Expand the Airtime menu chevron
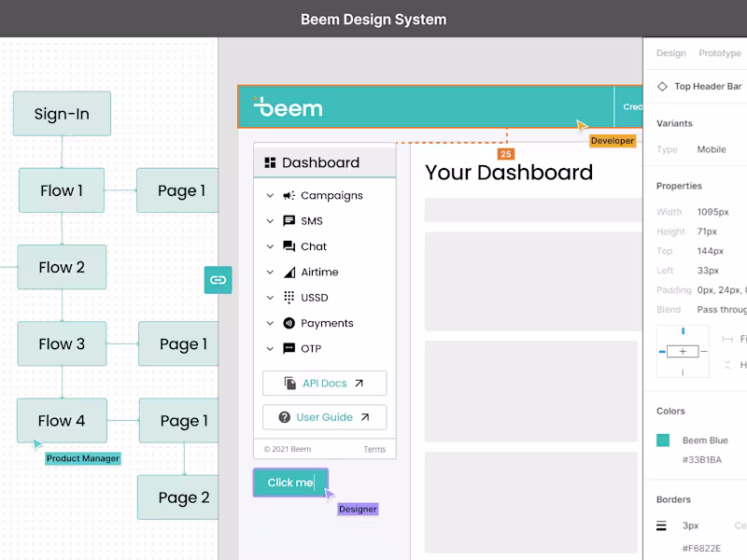 [270, 273]
